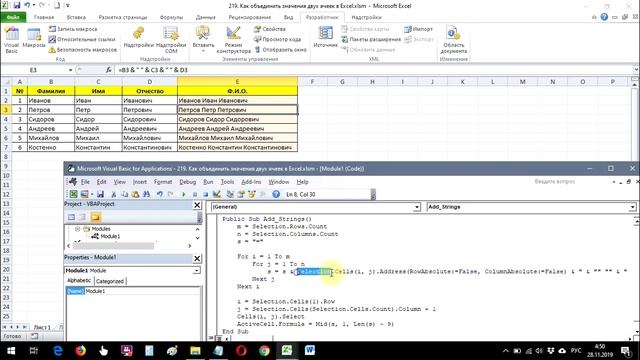The height and width of the screenshot is (360, 640).
Task: Open Object Browser icon in VBA toolbar
Action: pos(251,194)
